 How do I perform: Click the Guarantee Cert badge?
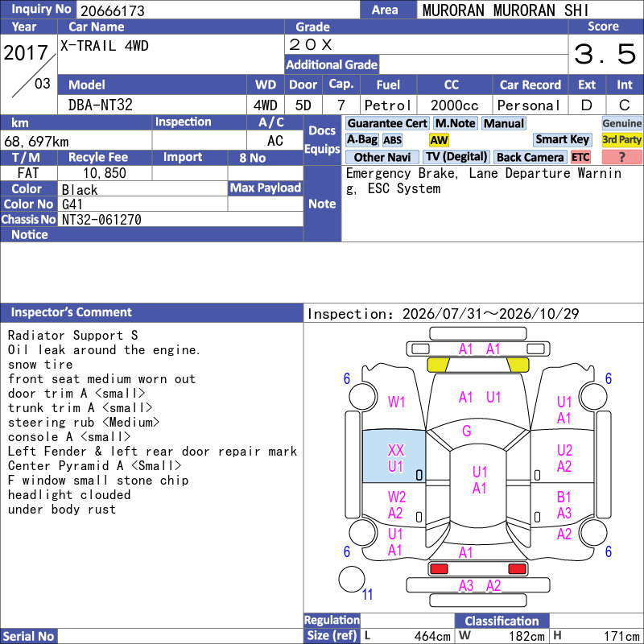tap(387, 123)
